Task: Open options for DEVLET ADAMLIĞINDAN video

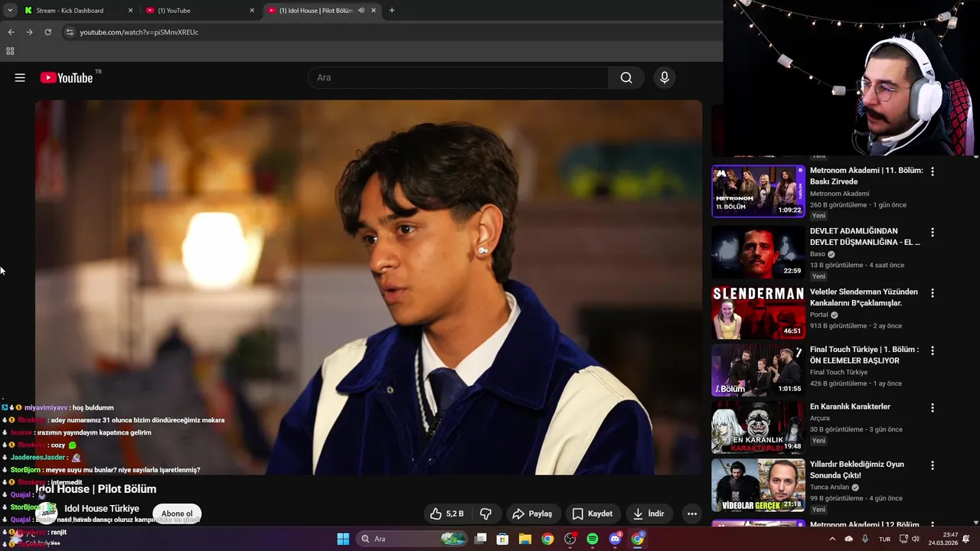Action: [933, 232]
